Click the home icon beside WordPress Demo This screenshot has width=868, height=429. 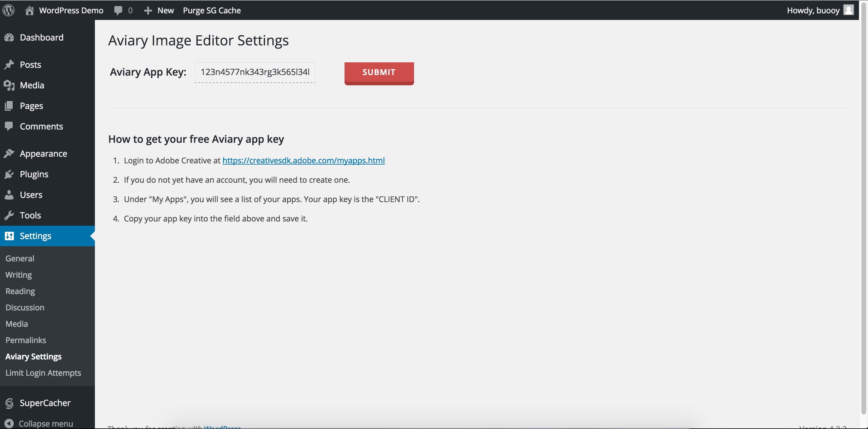[30, 10]
